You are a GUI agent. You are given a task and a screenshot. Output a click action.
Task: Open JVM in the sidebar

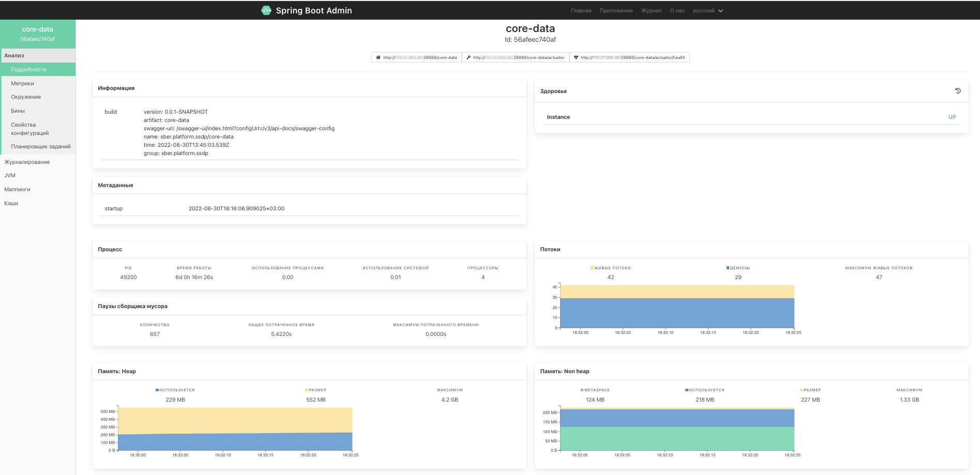38,175
